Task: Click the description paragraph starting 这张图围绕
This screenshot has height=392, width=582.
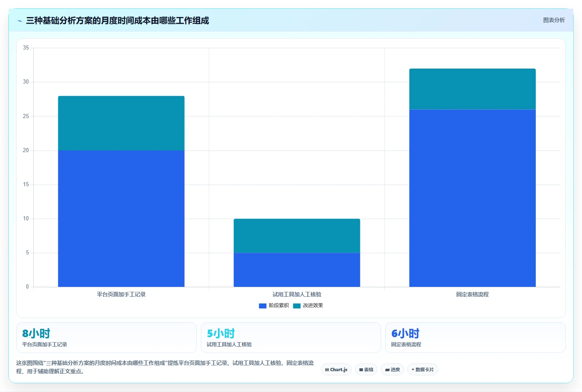Action: pyautogui.click(x=165, y=367)
